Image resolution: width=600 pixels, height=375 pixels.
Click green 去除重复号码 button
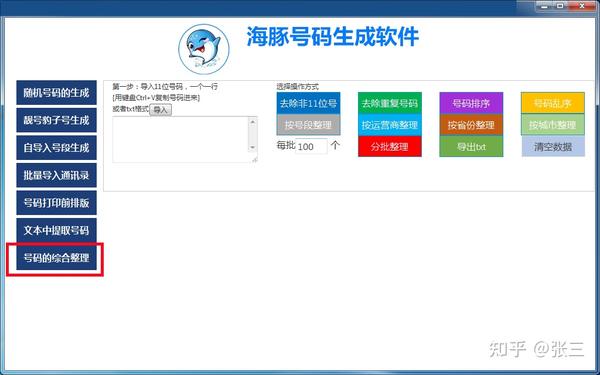point(390,103)
